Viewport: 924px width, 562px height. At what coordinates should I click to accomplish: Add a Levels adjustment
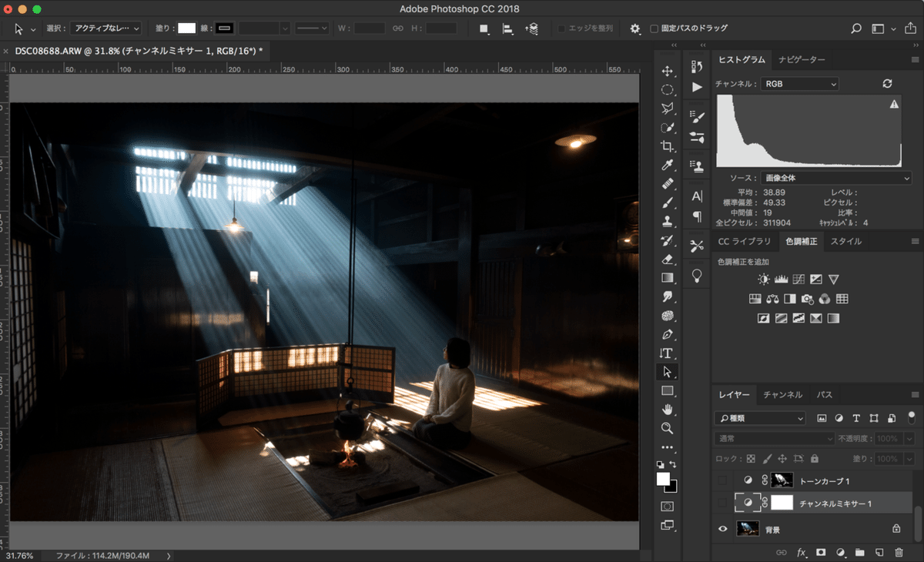(x=780, y=279)
